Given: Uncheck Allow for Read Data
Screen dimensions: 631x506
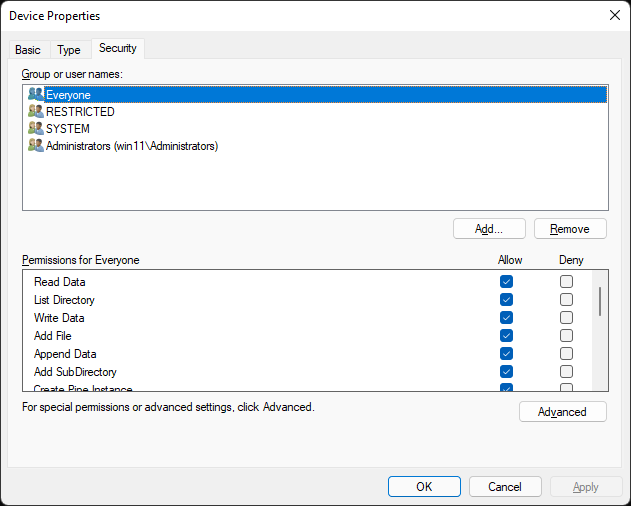Looking at the screenshot, I should pyautogui.click(x=506, y=281).
